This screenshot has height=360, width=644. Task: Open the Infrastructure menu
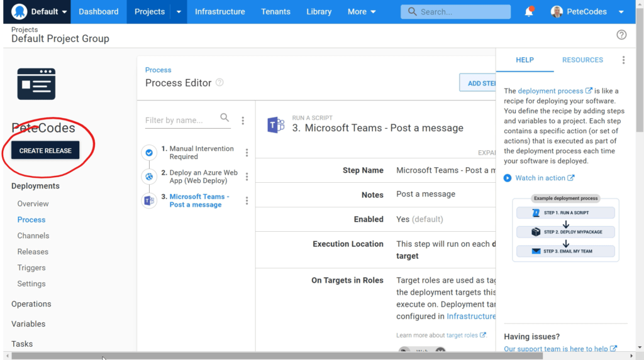(x=219, y=11)
